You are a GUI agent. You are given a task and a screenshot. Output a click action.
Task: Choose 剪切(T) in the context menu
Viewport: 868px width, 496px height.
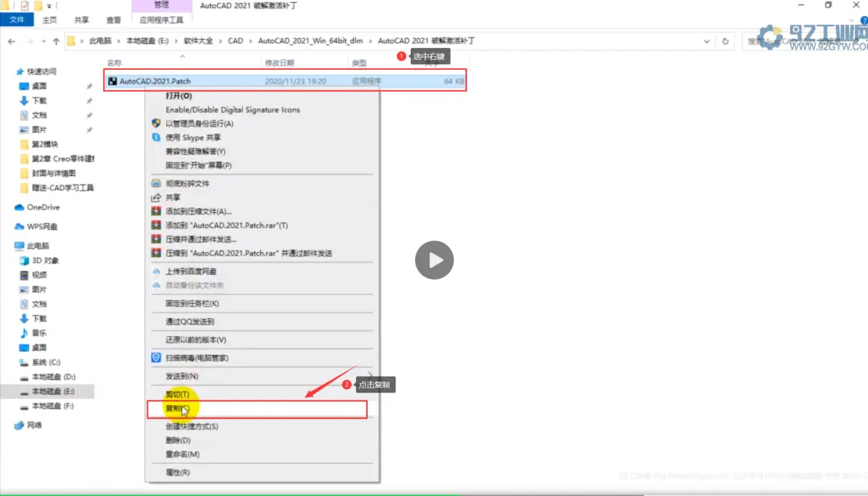click(177, 394)
